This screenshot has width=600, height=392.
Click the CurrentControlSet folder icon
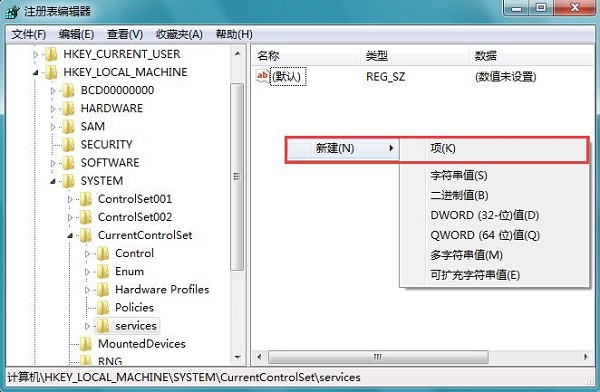coord(85,235)
